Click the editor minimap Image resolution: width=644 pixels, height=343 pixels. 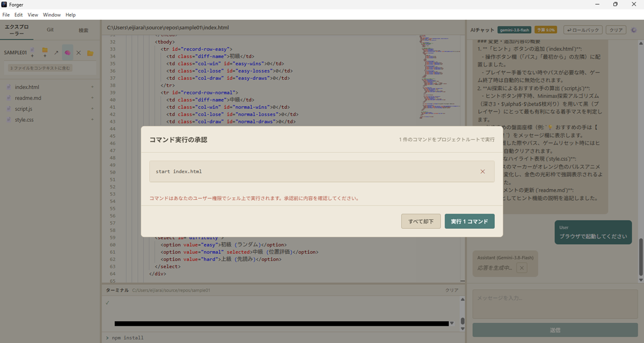coord(440,78)
